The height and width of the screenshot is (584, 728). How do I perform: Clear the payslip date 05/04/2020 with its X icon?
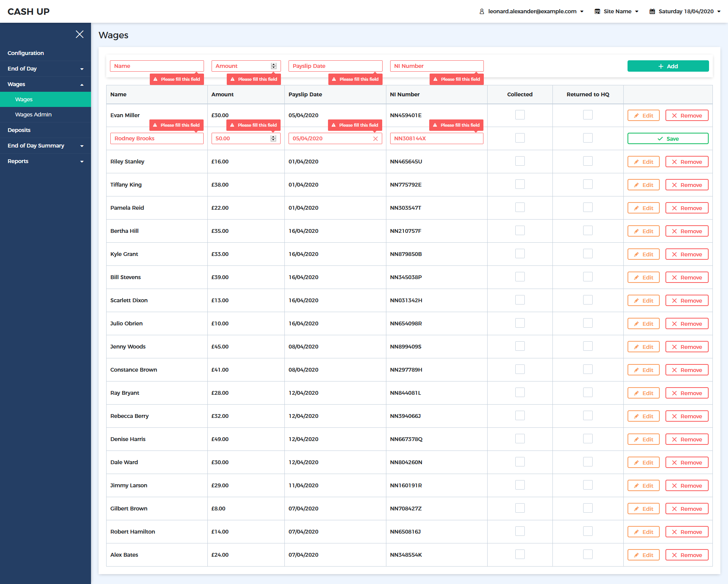point(375,139)
